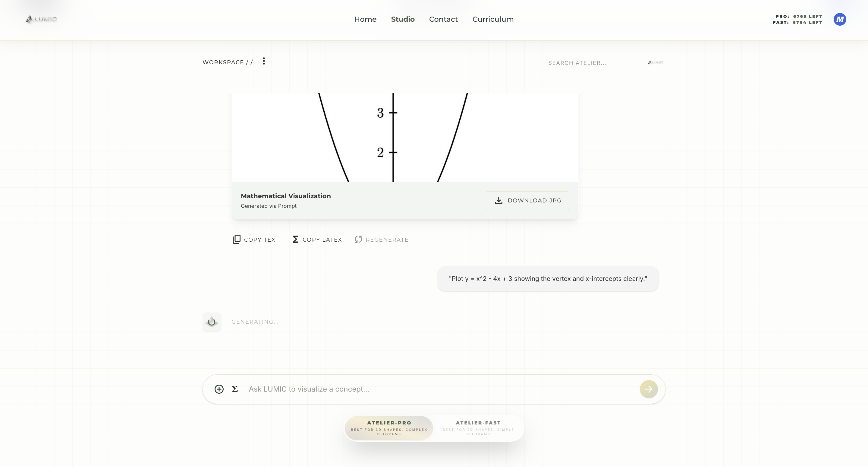Open the sigma formula tool in prompt bar

[x=235, y=389]
